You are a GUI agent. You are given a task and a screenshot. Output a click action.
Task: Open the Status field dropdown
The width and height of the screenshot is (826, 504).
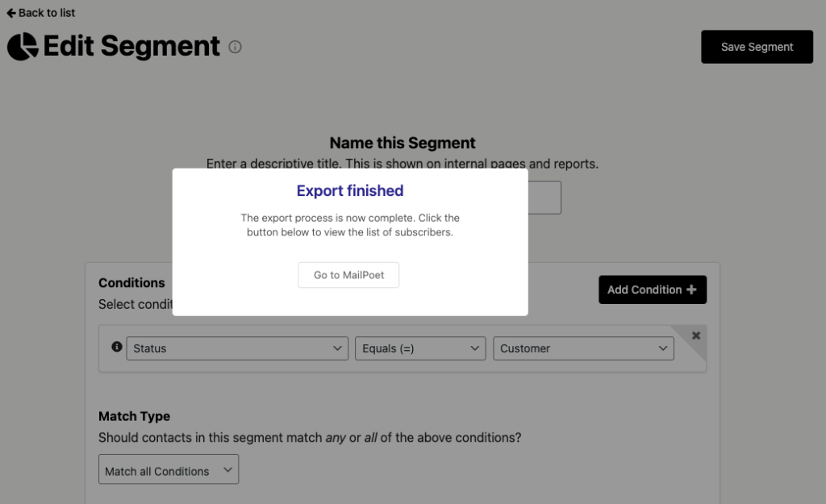(x=237, y=348)
